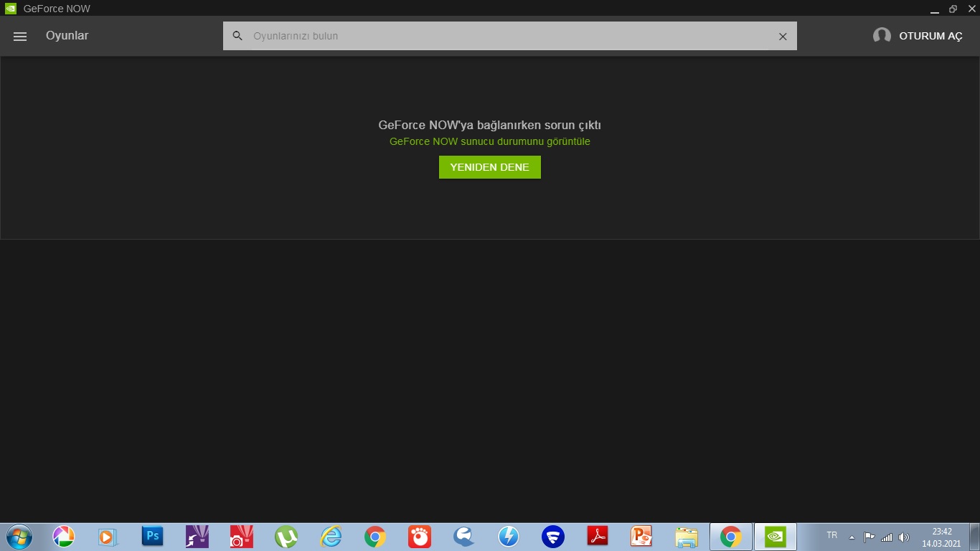Open Internet Explorer from the taskbar
980x551 pixels.
[x=331, y=537]
